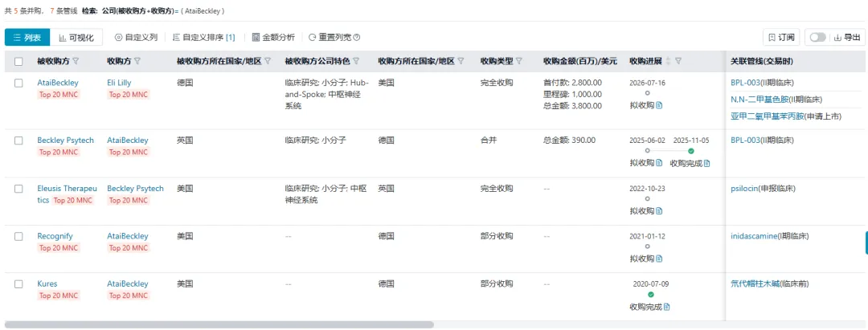Open Eleusis Therapeutics company link

coord(67,194)
